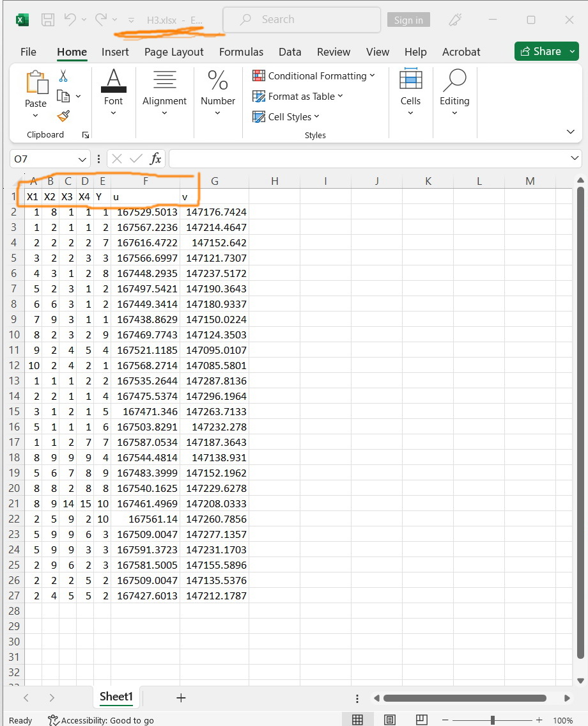
Task: Switch to Page Layout view
Action: coord(390,720)
